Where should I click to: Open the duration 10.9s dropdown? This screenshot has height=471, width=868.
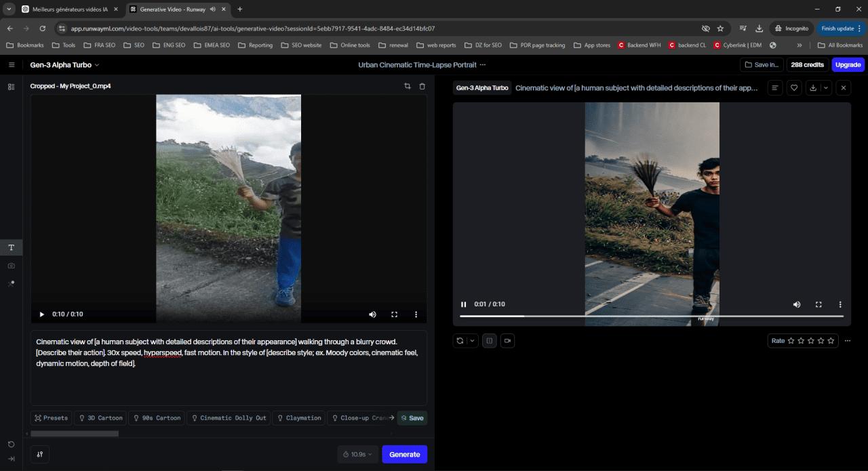357,454
